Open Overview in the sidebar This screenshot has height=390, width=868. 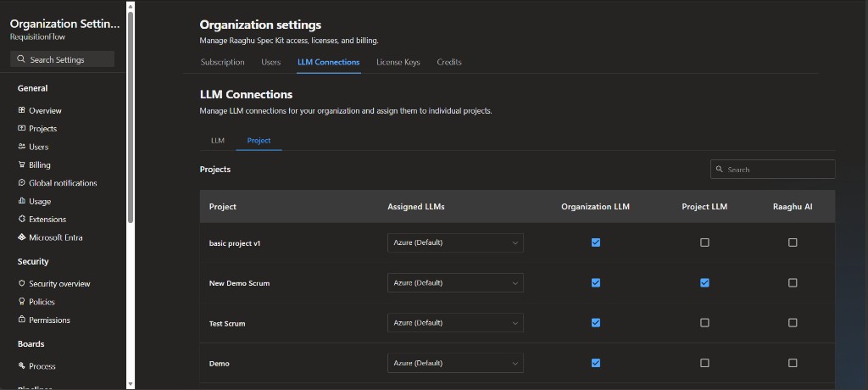pyautogui.click(x=45, y=110)
